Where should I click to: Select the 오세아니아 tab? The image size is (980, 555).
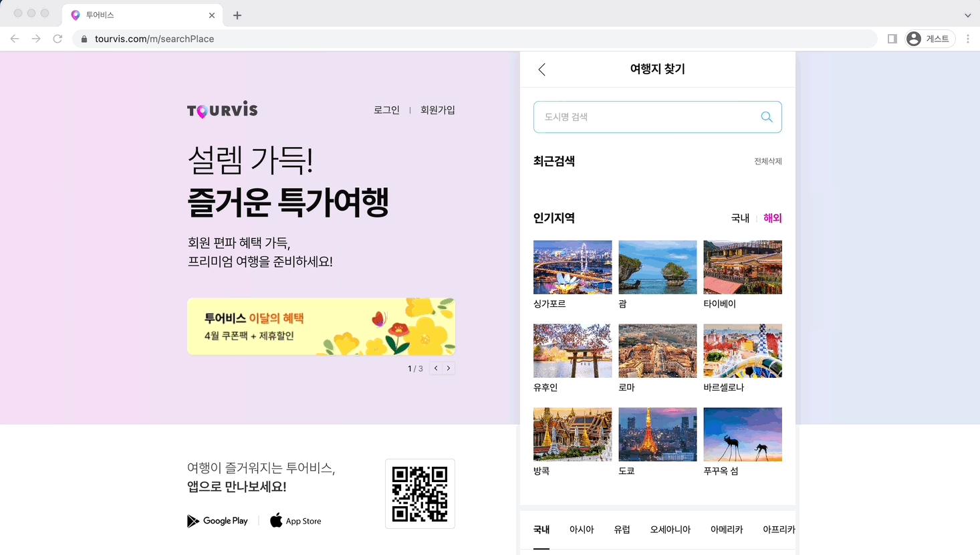670,530
